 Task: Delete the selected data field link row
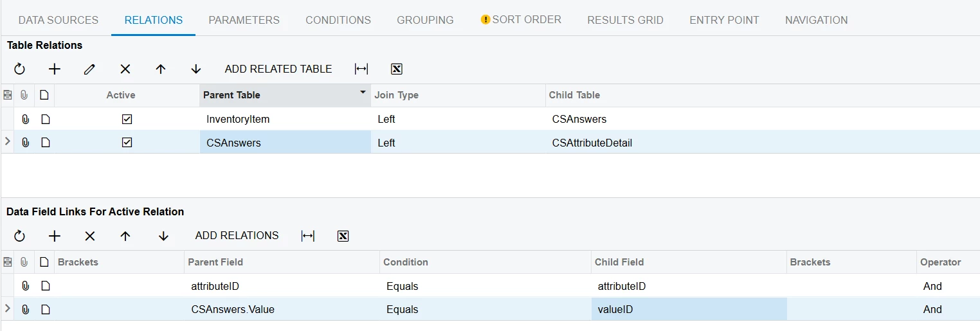[x=90, y=236]
